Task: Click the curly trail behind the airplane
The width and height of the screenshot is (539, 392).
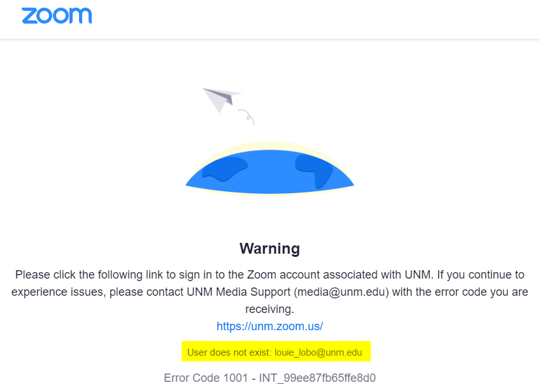Action: [x=247, y=116]
